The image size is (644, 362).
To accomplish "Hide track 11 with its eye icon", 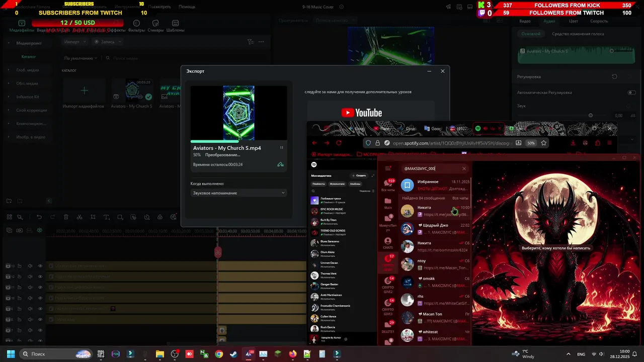I will click(x=40, y=287).
